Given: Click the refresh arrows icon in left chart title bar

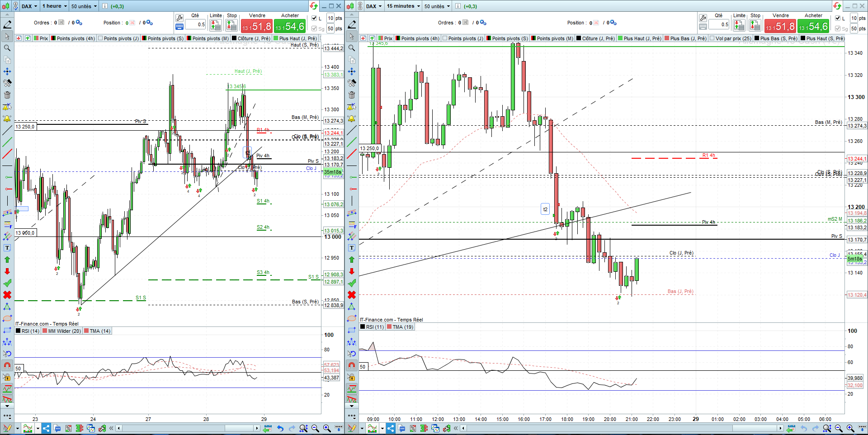Looking at the screenshot, I should 313,6.
